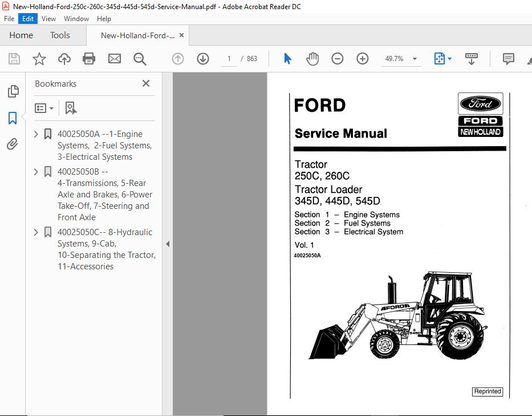This screenshot has width=532, height=416.
Task: Go to previous page arrow
Action: point(178,59)
